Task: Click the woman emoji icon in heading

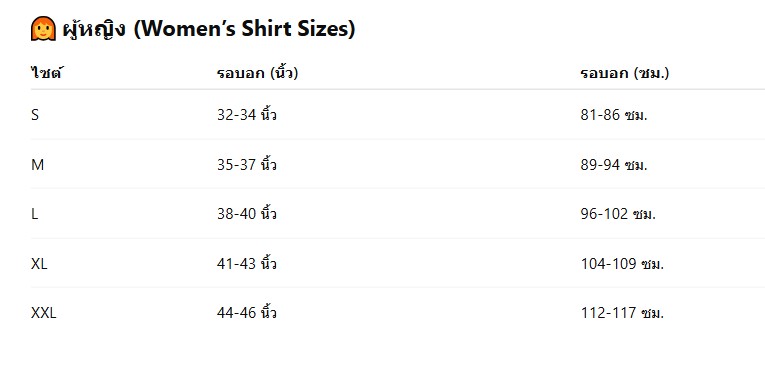Action: (43, 29)
